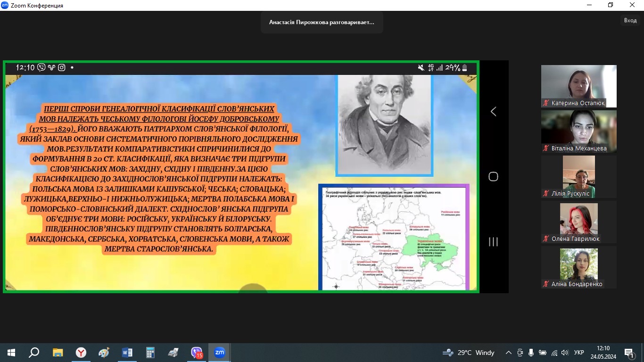This screenshot has height=362, width=644.
Task: Select Аліна Бондаренко video thumbnail
Action: point(578,267)
